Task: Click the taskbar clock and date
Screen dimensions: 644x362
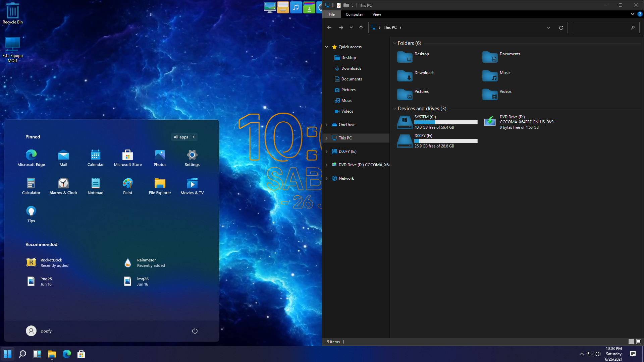Action: tap(613, 354)
